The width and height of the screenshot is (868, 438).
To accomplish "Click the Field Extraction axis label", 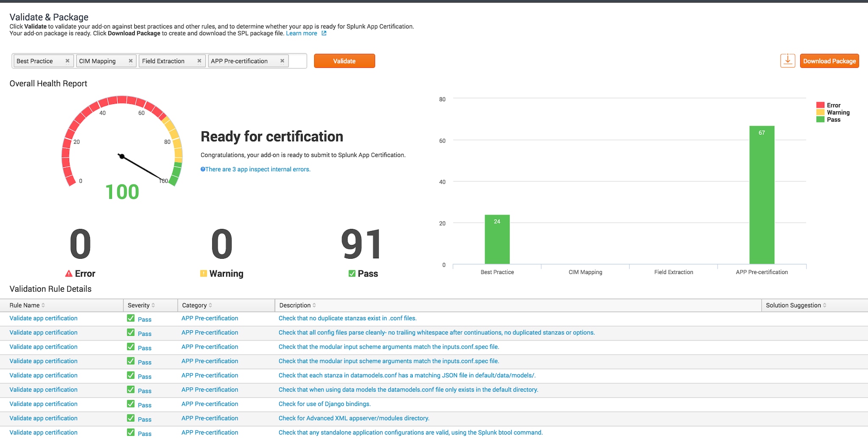I will (x=673, y=272).
